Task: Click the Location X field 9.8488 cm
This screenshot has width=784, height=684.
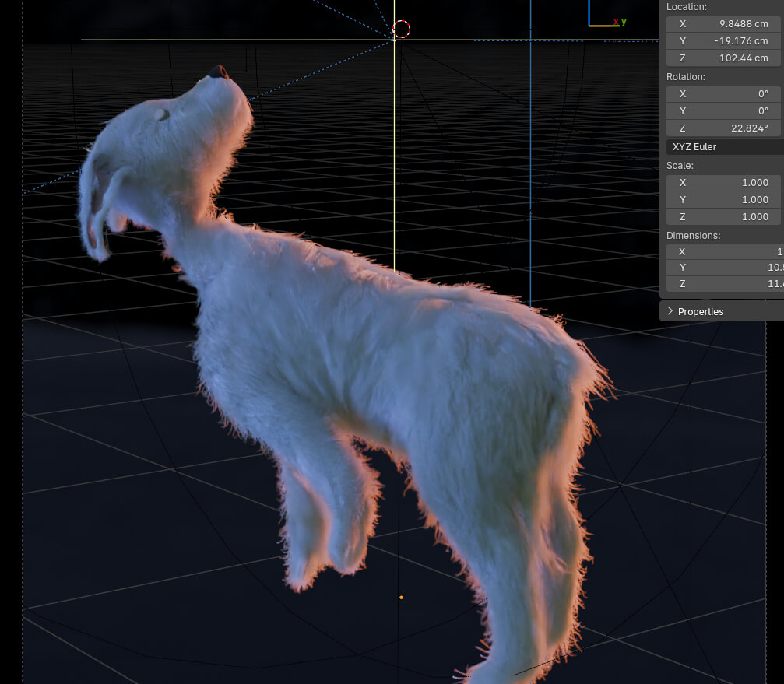Action: pyautogui.click(x=724, y=24)
